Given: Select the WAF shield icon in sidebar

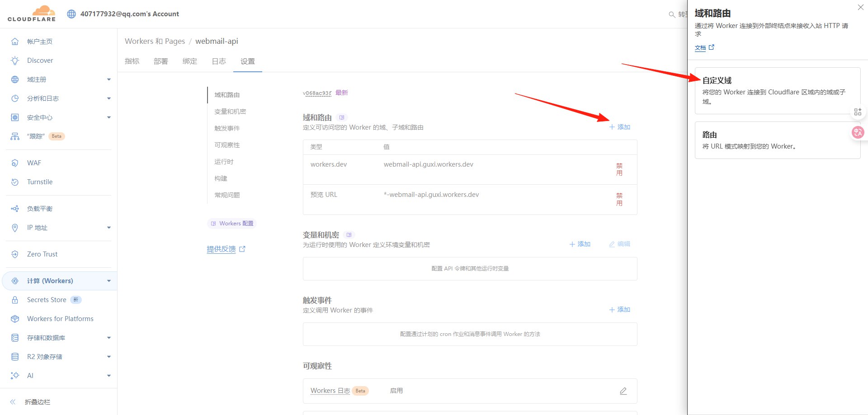Looking at the screenshot, I should [14, 163].
